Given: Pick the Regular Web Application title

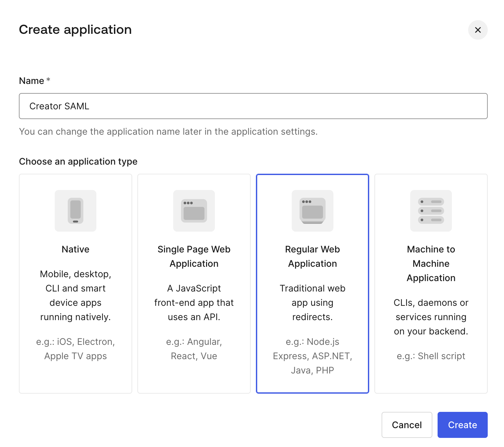Looking at the screenshot, I should pos(313,256).
